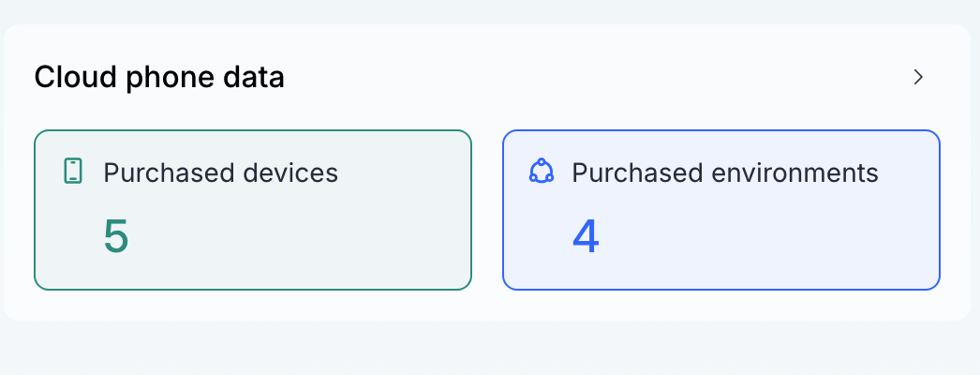Select the green number 5 count
This screenshot has width=980, height=375.
pos(116,237)
